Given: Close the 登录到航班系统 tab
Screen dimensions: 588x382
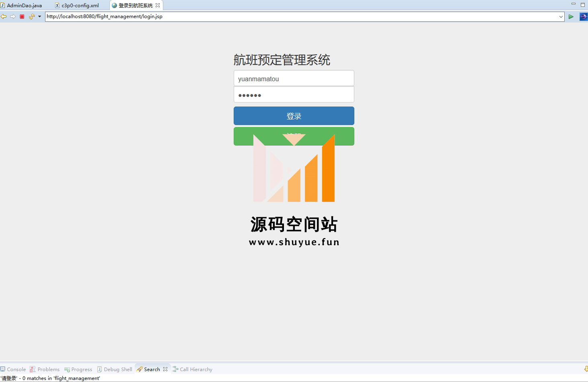Looking at the screenshot, I should pyautogui.click(x=158, y=5).
